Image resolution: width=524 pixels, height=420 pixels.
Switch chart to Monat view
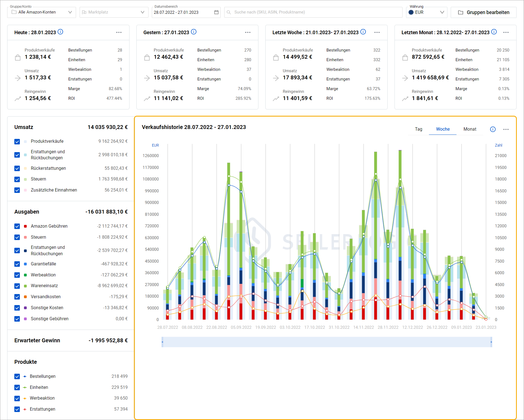(470, 129)
